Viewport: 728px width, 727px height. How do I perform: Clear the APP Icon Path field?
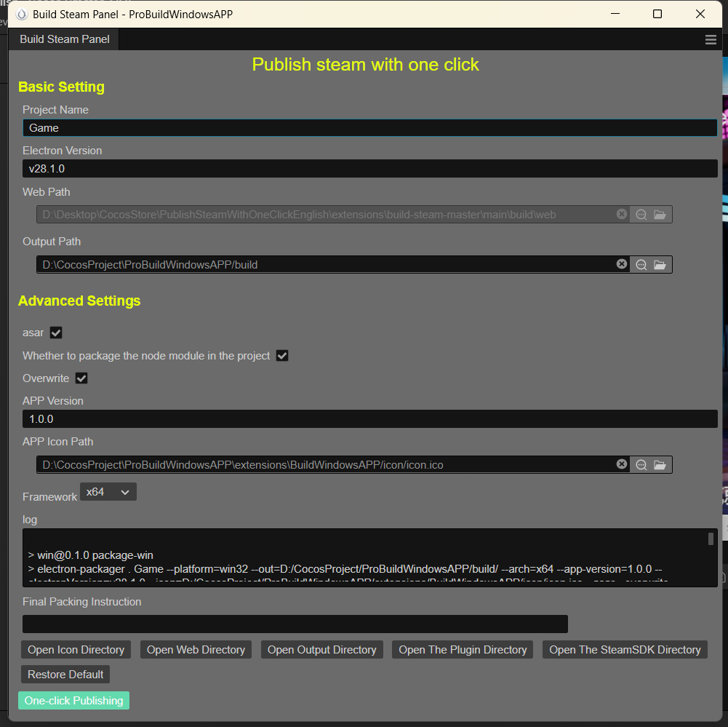(622, 464)
